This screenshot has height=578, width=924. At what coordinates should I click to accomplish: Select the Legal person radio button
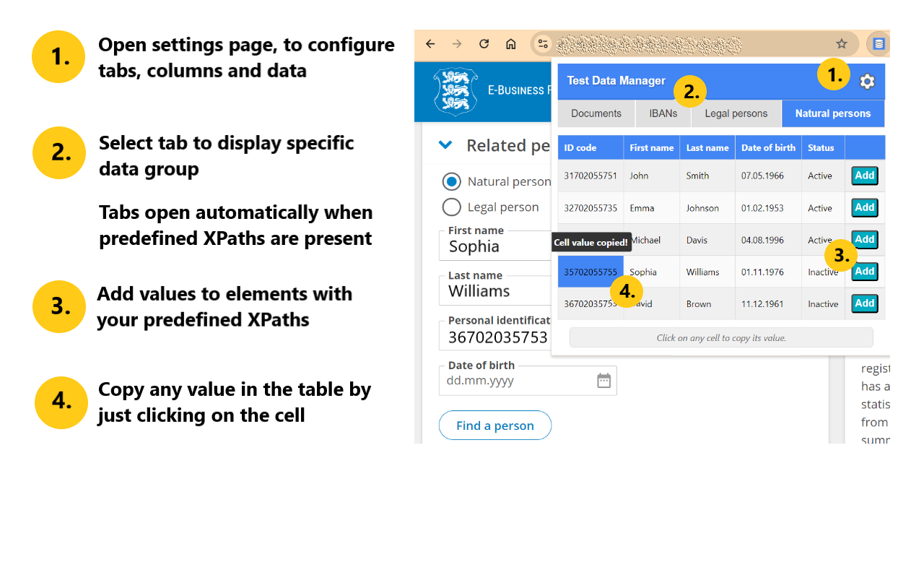point(451,207)
